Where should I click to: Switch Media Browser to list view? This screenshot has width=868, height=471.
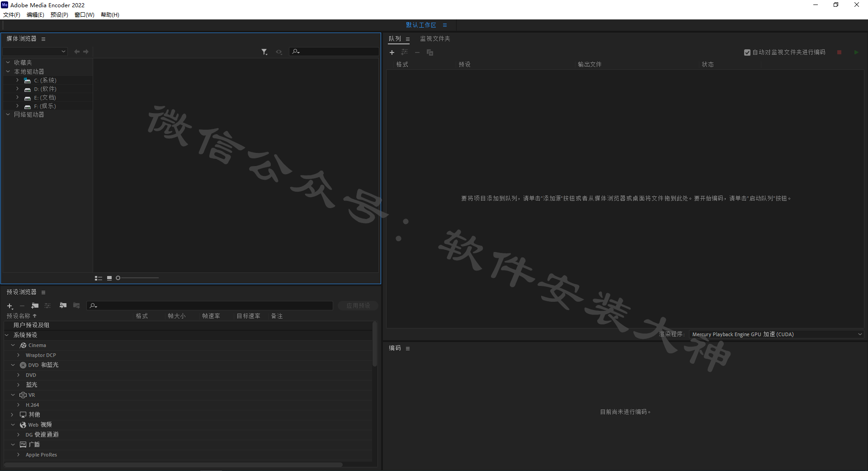coord(98,278)
